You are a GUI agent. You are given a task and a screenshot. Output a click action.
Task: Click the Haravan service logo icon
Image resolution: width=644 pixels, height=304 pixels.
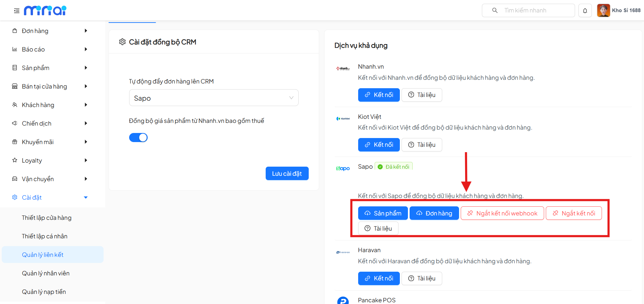pyautogui.click(x=343, y=252)
